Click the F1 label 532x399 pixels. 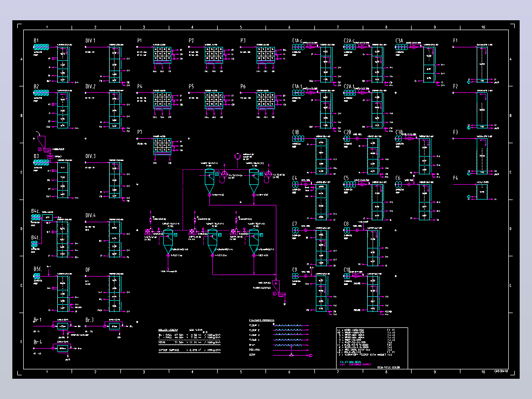tap(456, 40)
